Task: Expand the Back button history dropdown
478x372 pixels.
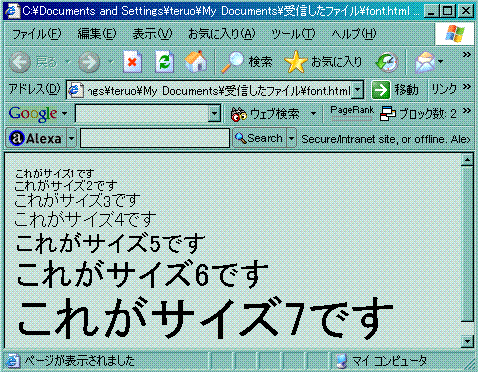Action: (x=68, y=62)
